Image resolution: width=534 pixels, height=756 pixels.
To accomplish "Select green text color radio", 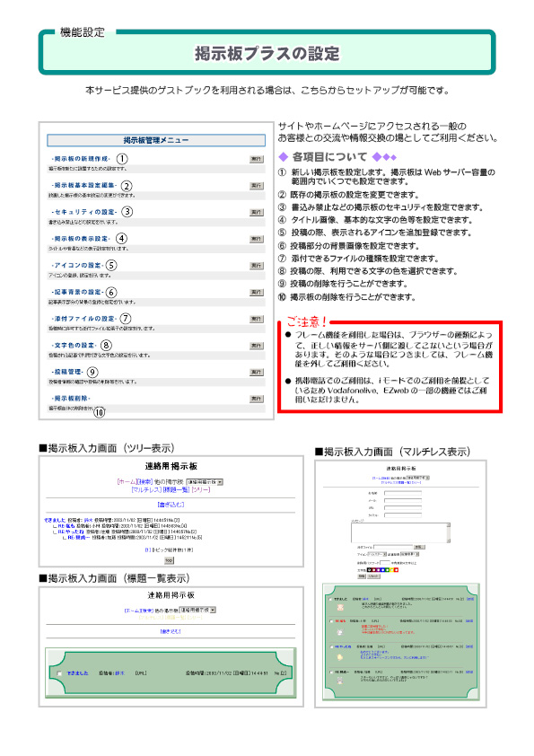I will point(387,570).
